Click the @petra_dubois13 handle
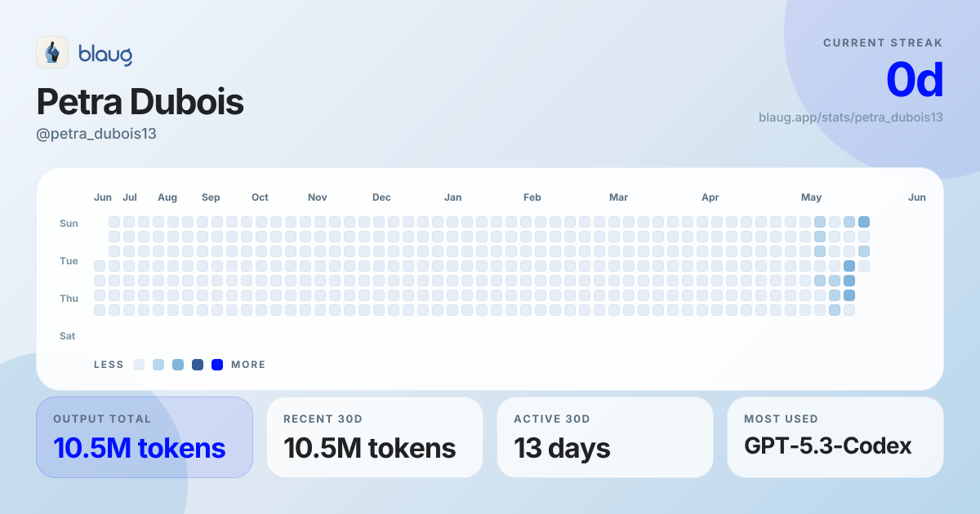The image size is (980, 514). pyautogui.click(x=96, y=134)
